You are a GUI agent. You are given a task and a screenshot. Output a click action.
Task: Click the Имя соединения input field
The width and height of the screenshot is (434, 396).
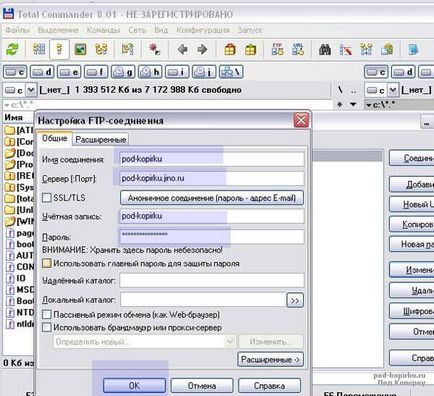(212, 159)
